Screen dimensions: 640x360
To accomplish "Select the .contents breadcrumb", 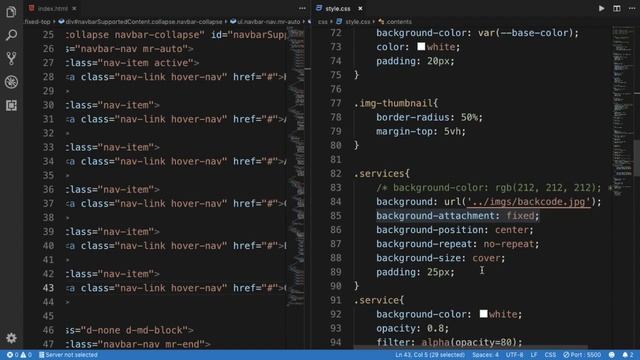I will pos(395,22).
